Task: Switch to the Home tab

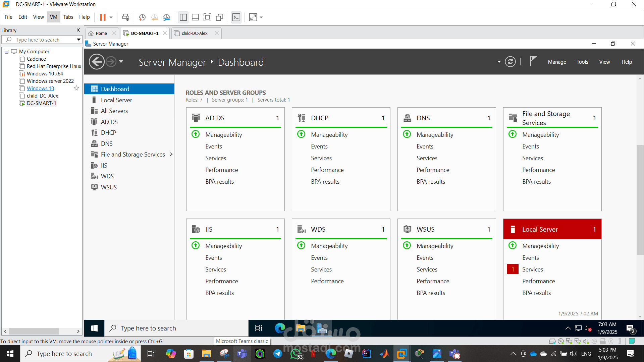Action: [101, 33]
